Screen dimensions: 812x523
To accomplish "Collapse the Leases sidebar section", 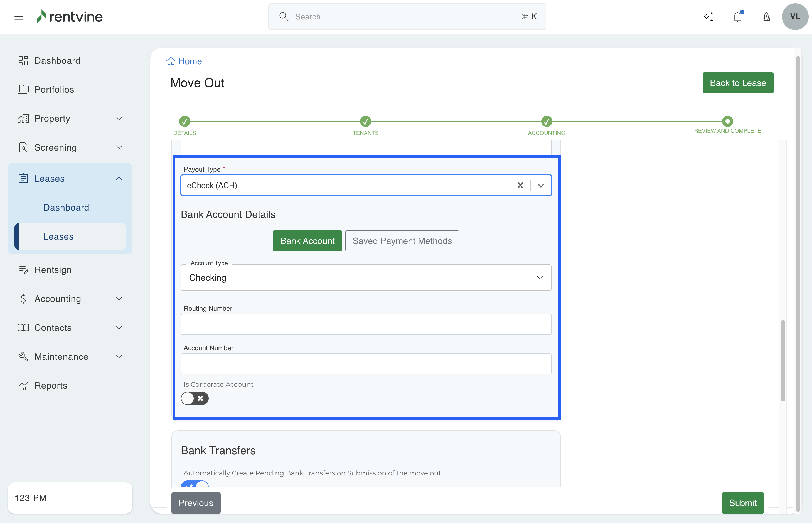I will (x=119, y=179).
